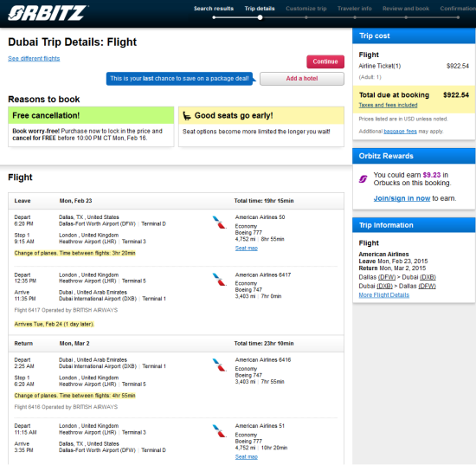Open the More Flight Details link
Viewport: 476px width, 465px height.
pyautogui.click(x=383, y=295)
